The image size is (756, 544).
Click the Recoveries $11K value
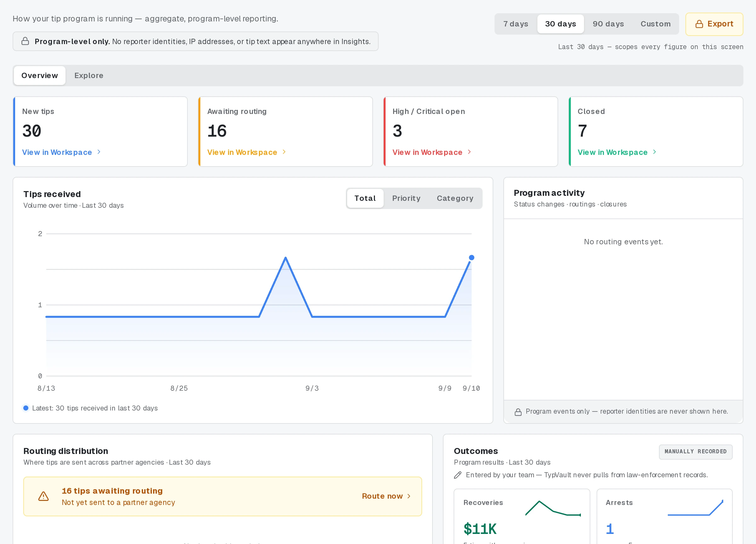pos(480,529)
